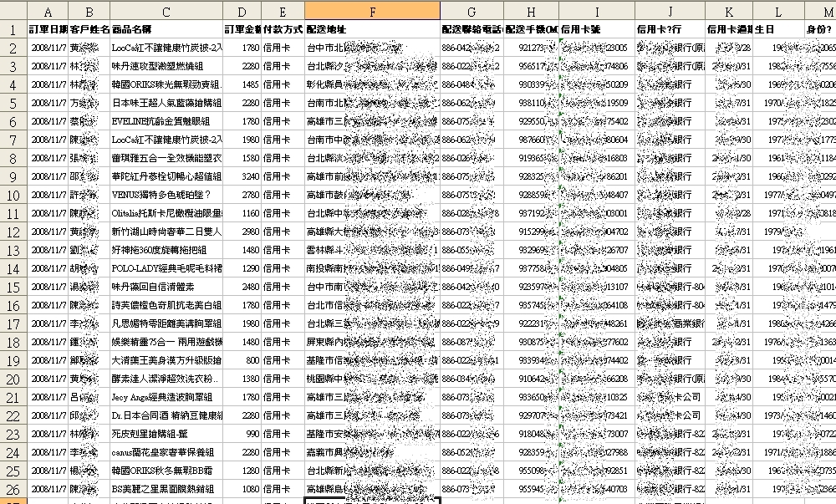
Task: Select row 14 header number
Action: [x=13, y=268]
